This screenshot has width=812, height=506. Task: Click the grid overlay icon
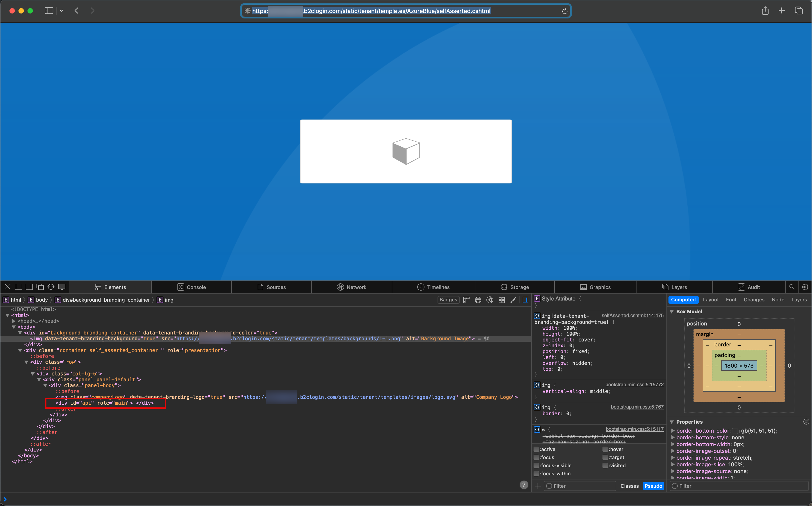pyautogui.click(x=502, y=300)
